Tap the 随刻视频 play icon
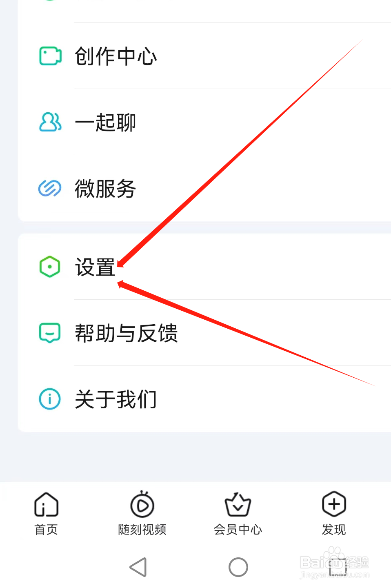The image size is (391, 588). click(142, 504)
